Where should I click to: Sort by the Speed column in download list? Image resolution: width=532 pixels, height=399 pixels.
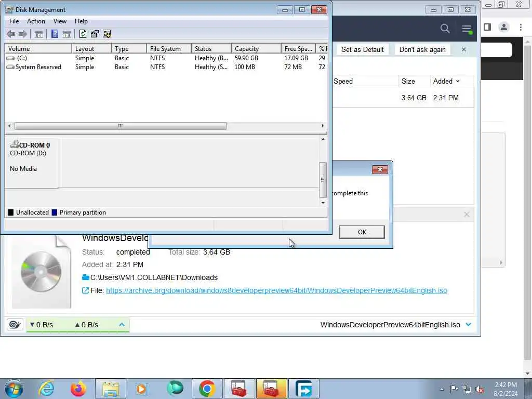coord(365,81)
